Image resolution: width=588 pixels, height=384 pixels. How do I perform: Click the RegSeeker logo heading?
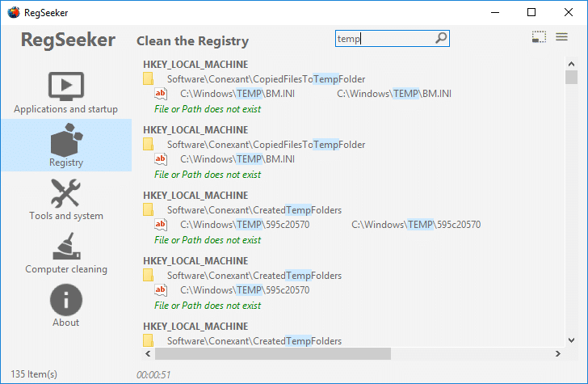pyautogui.click(x=68, y=40)
